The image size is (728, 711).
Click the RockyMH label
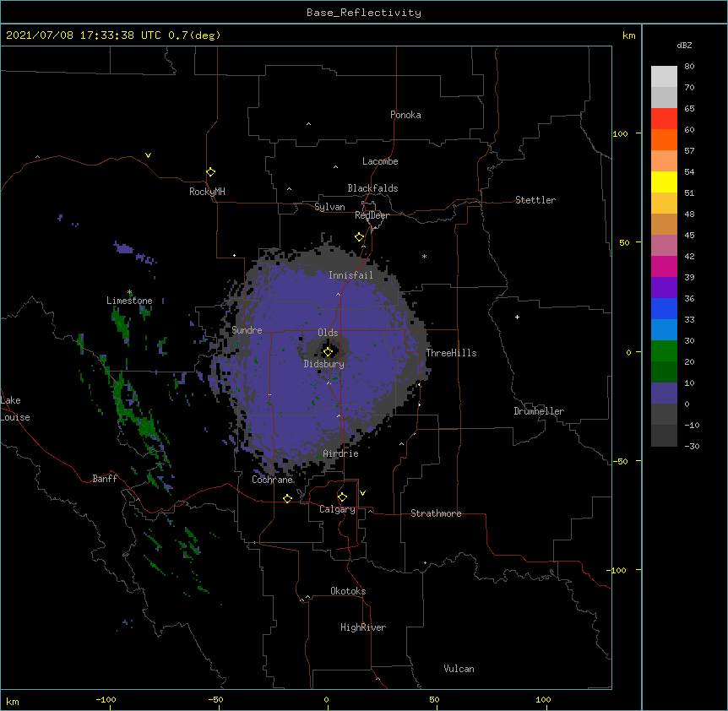tap(207, 192)
